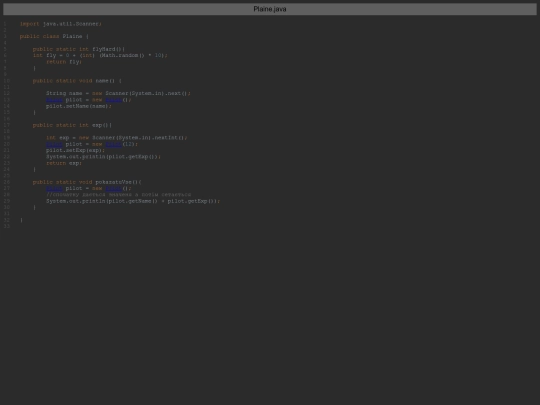
Task: Open the Pilot constructor link after 'new' on line 13
Action: point(113,100)
